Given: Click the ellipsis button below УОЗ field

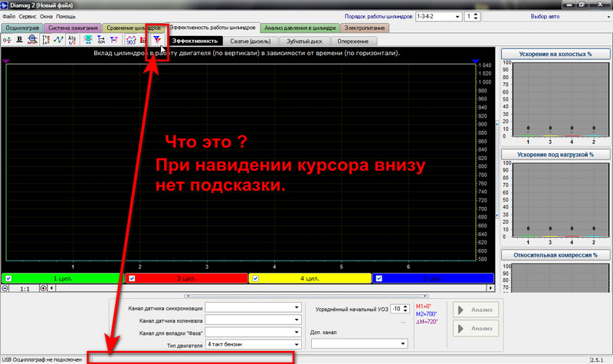Looking at the screenshot, I should [x=404, y=323].
